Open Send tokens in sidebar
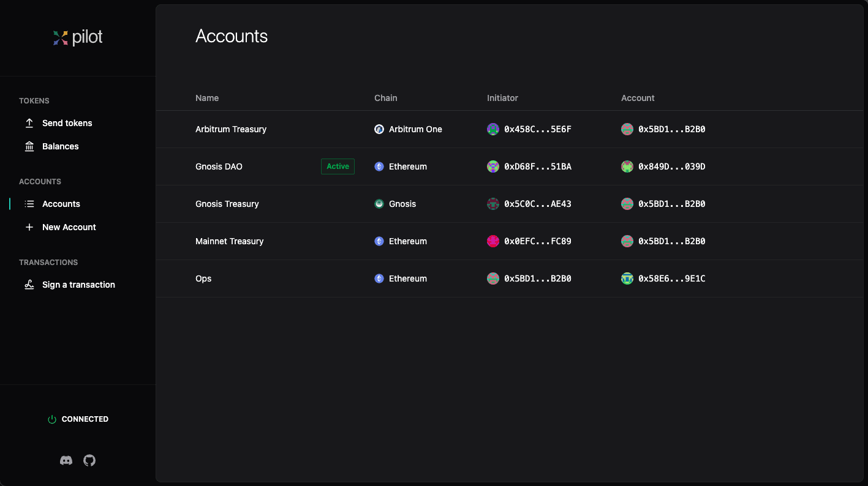 click(67, 123)
